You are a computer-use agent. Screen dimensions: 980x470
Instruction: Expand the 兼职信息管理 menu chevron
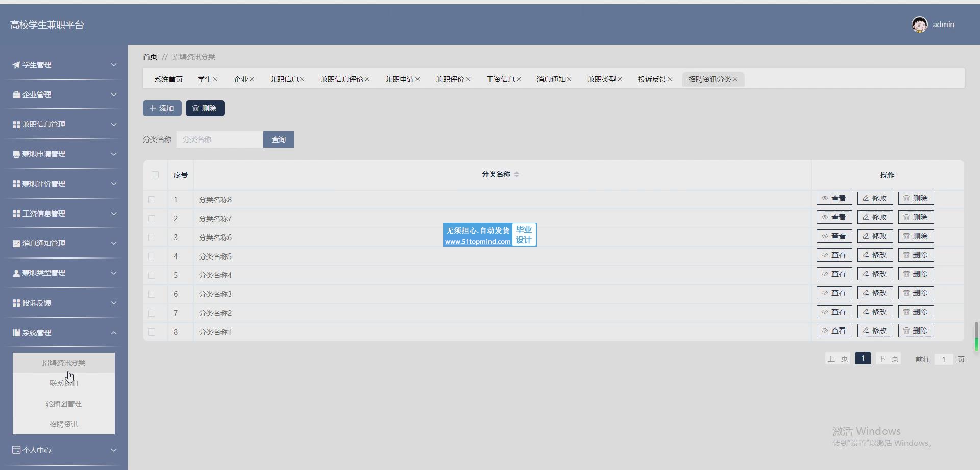[114, 125]
